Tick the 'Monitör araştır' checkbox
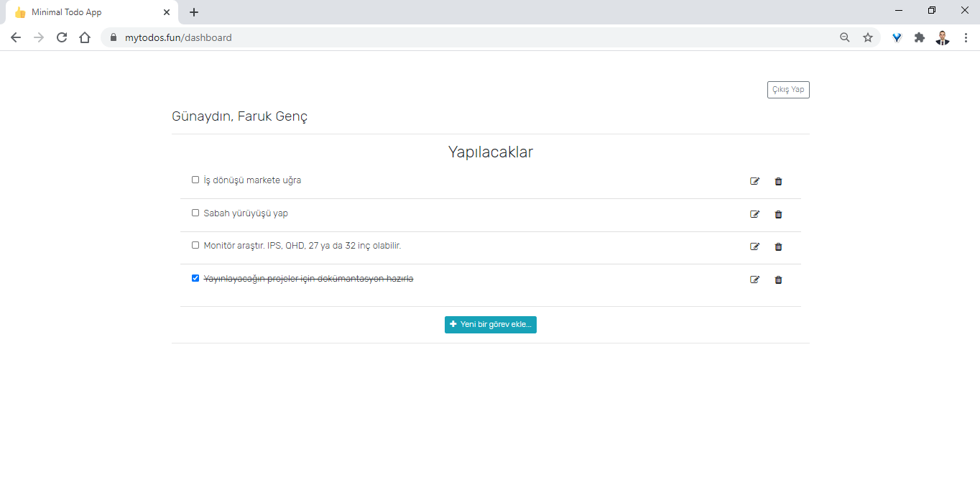 click(195, 245)
